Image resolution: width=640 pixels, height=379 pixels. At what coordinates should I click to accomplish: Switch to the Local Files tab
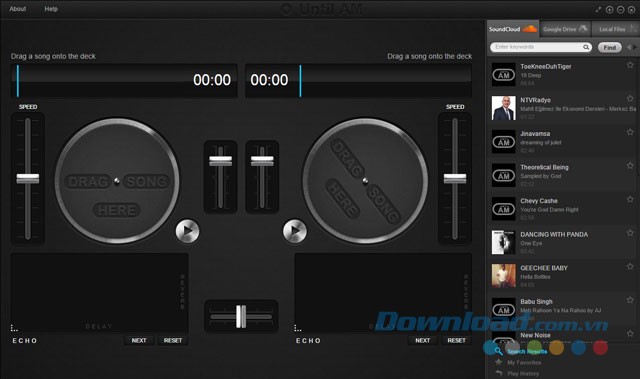(x=616, y=29)
